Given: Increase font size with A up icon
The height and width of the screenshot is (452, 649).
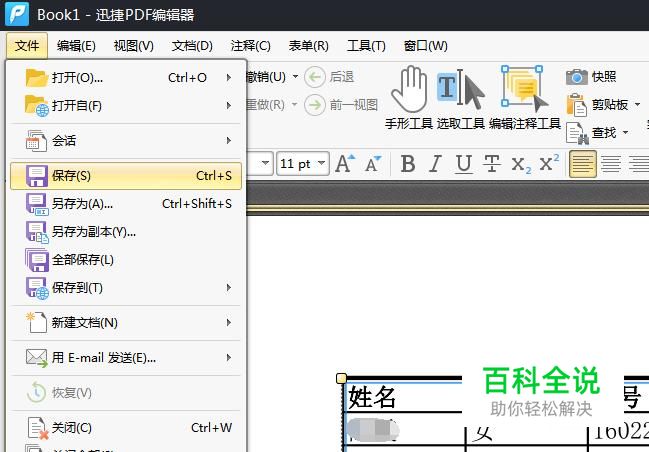Looking at the screenshot, I should tap(345, 163).
